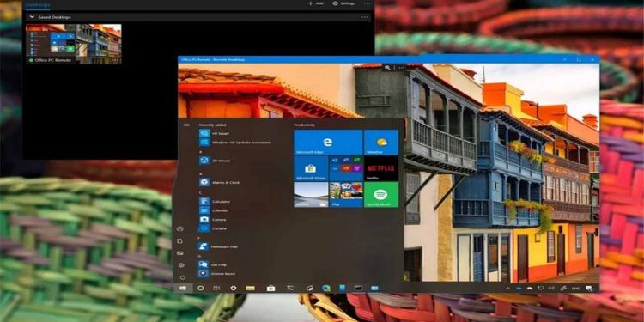
Task: Open Documents icon in Start sidebar
Action: [x=180, y=241]
